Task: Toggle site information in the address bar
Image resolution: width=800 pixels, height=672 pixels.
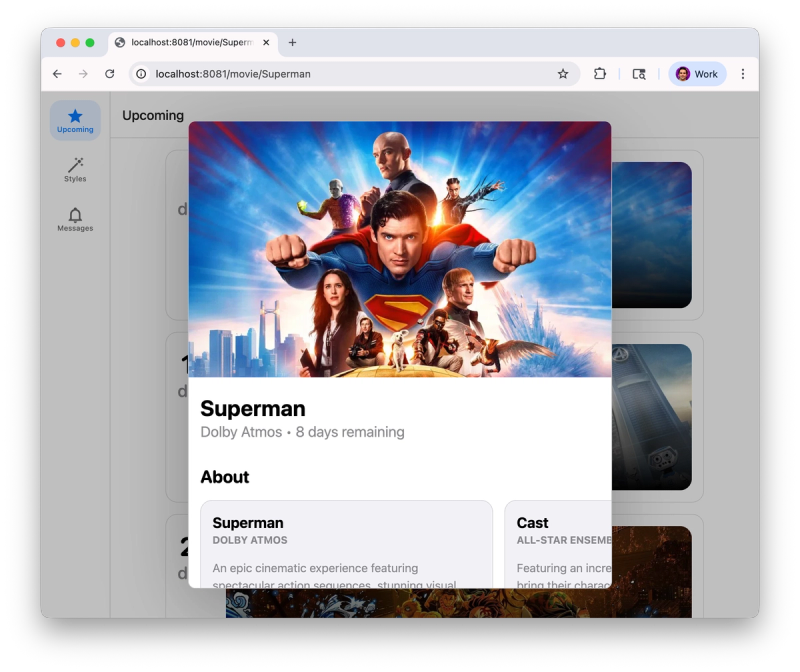Action: [140, 74]
